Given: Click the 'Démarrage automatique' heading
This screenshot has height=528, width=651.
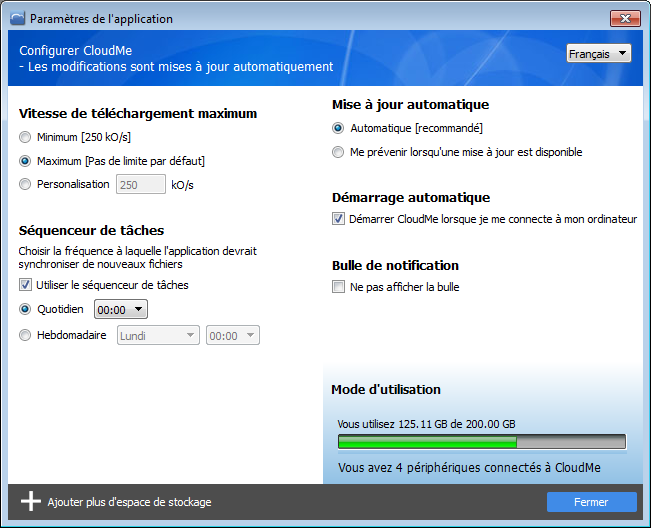Looking at the screenshot, I should [411, 198].
